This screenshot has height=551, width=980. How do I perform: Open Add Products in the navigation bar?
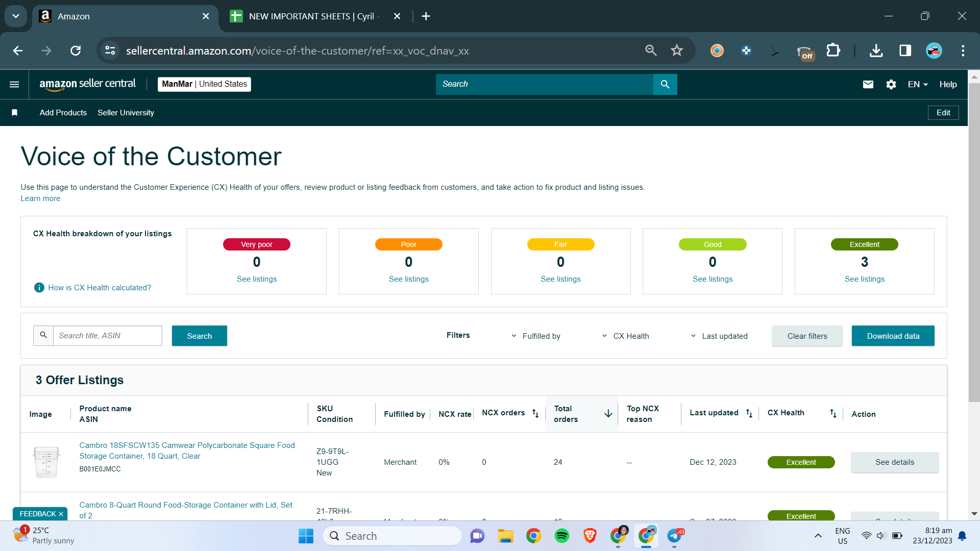click(63, 113)
